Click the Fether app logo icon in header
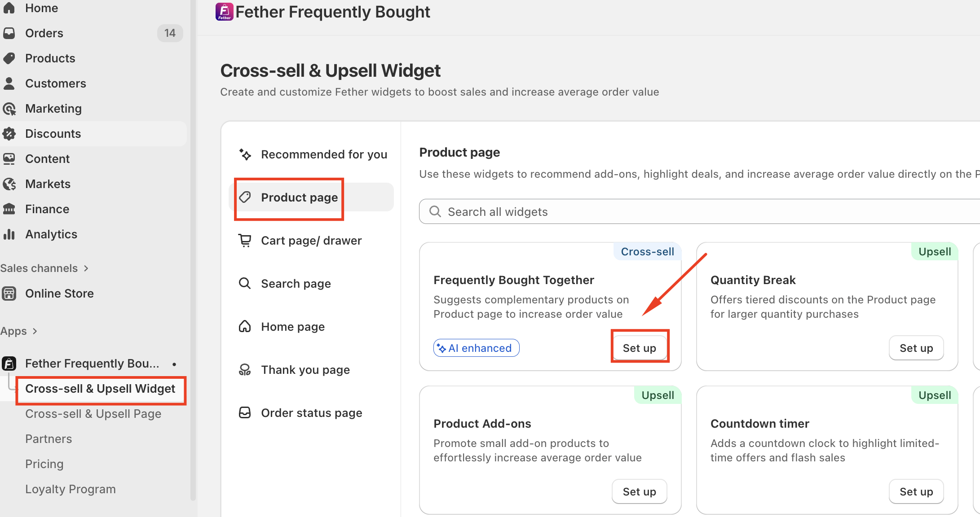 [224, 12]
